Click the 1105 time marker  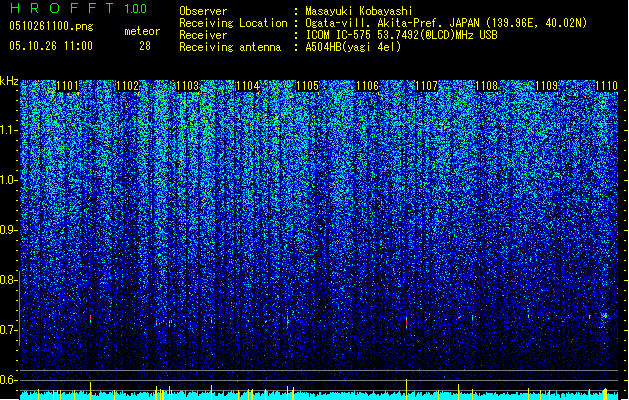(x=307, y=86)
